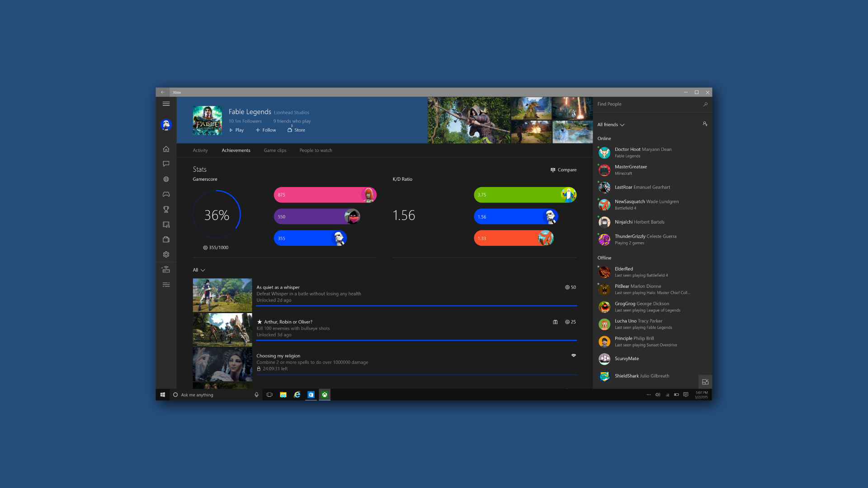The height and width of the screenshot is (488, 868).
Task: Click the Windows Start button
Action: click(x=162, y=394)
